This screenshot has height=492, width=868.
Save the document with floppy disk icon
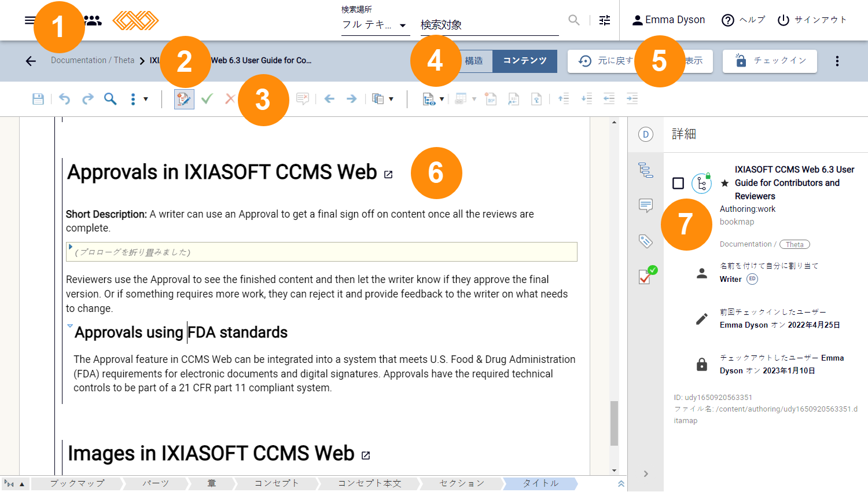point(38,99)
